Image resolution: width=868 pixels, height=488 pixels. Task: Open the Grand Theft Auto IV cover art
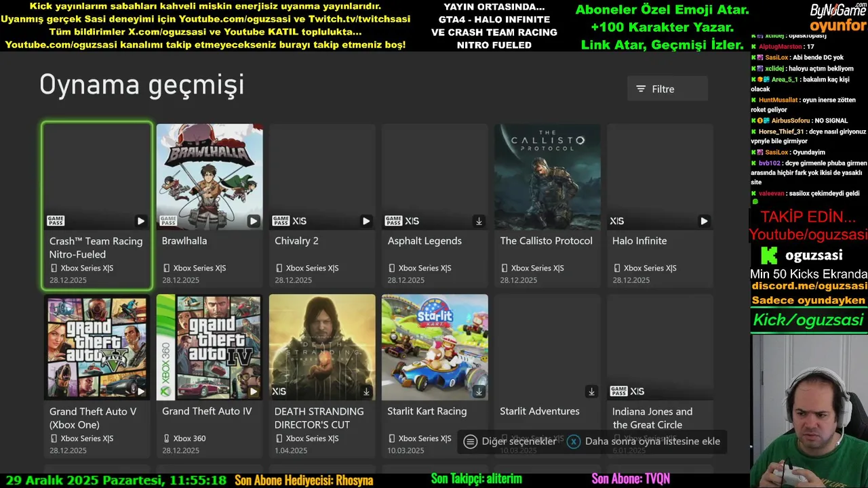210,347
